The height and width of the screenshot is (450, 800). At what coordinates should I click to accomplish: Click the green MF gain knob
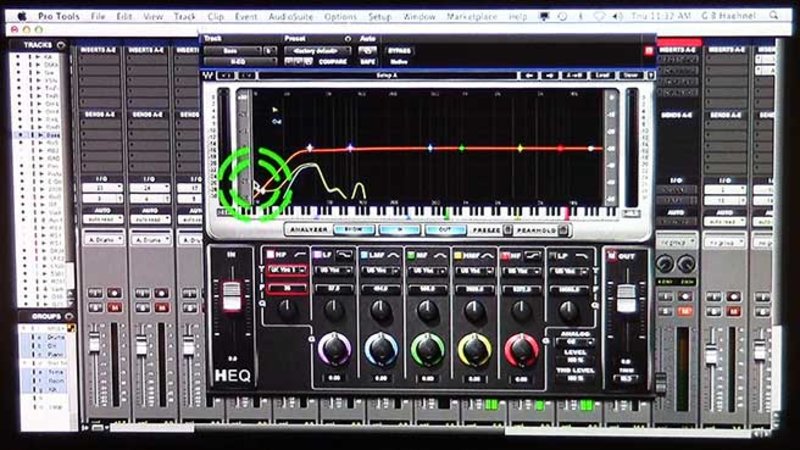428,350
